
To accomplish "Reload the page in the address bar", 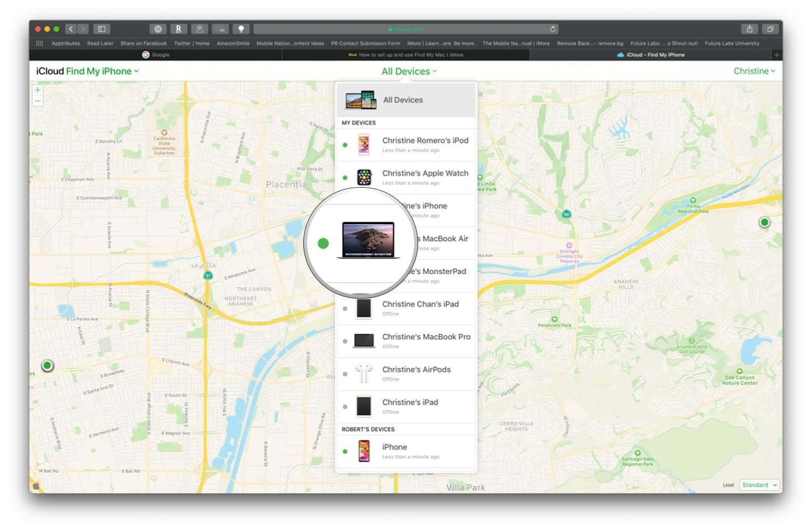I will coord(552,29).
